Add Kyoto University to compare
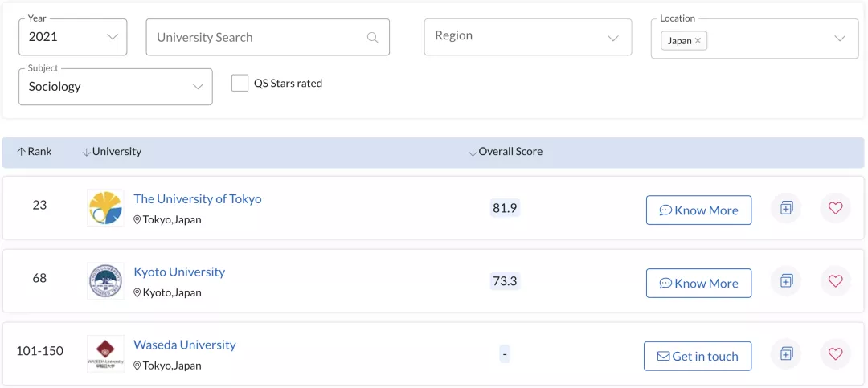 coord(786,281)
